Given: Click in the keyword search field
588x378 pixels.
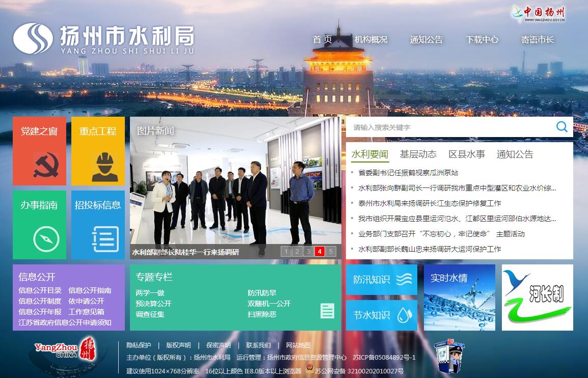Looking at the screenshot, I should pos(450,127).
